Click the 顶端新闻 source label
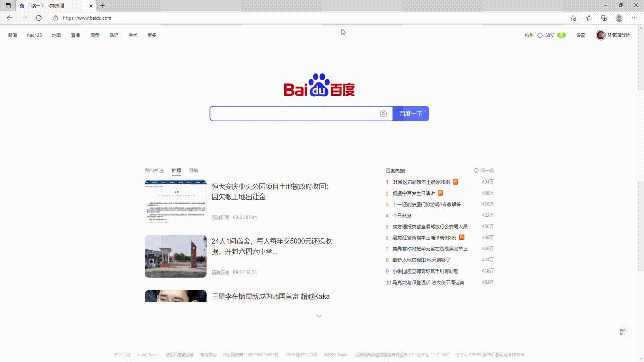Image resolution: width=644 pixels, height=362 pixels. click(x=220, y=272)
